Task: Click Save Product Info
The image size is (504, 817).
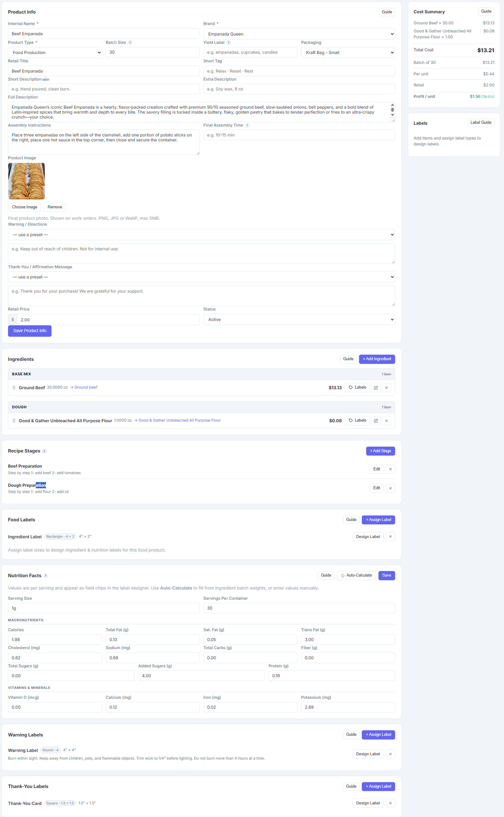Action: (30, 331)
